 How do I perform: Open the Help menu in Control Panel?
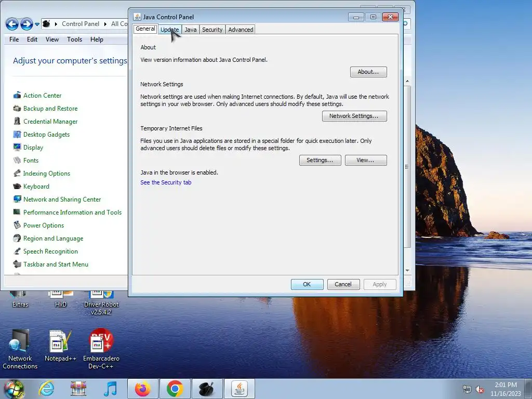click(97, 39)
